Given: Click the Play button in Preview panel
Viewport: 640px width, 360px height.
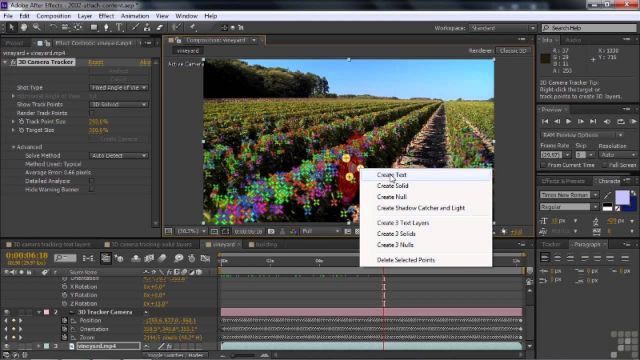Looking at the screenshot, I should [569, 121].
